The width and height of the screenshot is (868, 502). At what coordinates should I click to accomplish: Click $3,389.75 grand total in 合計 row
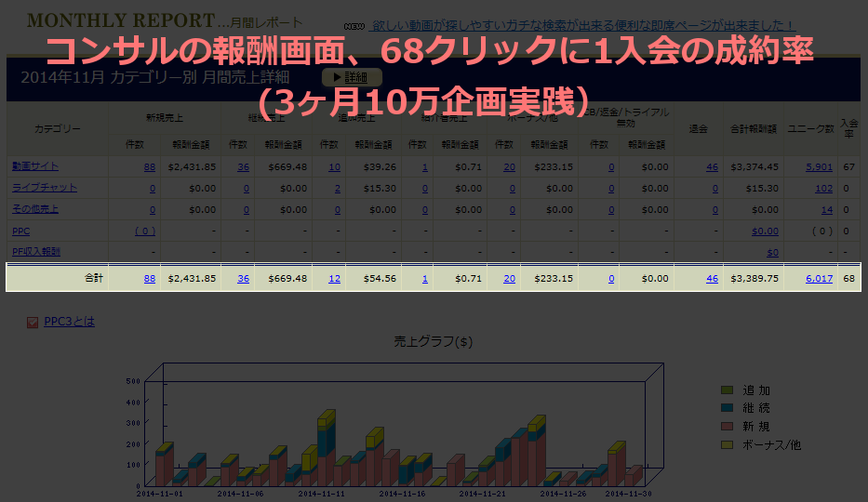(x=754, y=279)
